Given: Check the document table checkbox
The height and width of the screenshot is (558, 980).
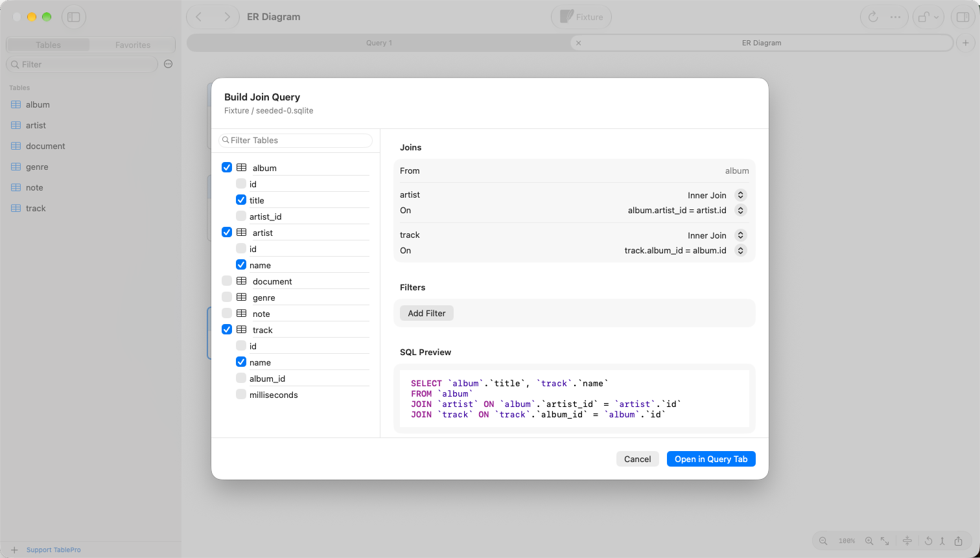Looking at the screenshot, I should pos(227,281).
